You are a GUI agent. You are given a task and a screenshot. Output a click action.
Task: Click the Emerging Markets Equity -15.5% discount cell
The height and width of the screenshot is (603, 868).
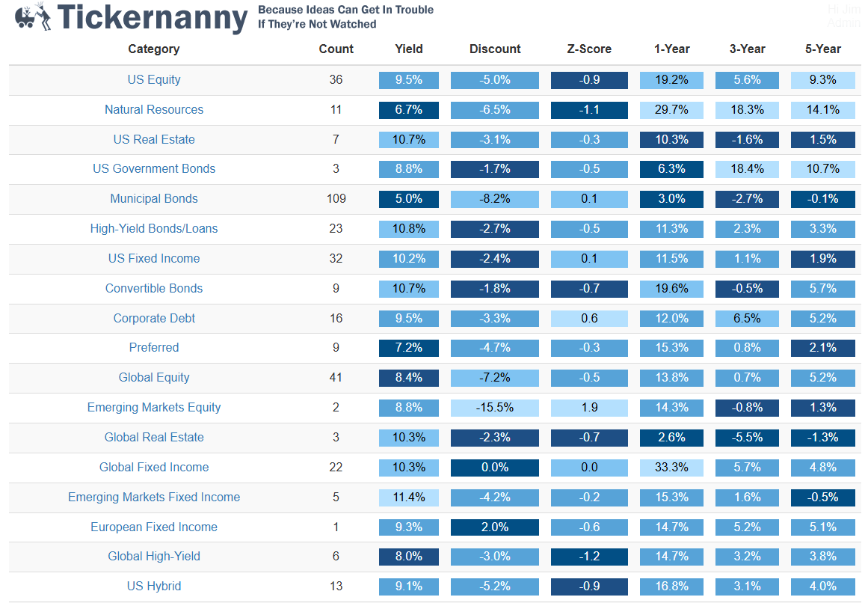coord(494,408)
